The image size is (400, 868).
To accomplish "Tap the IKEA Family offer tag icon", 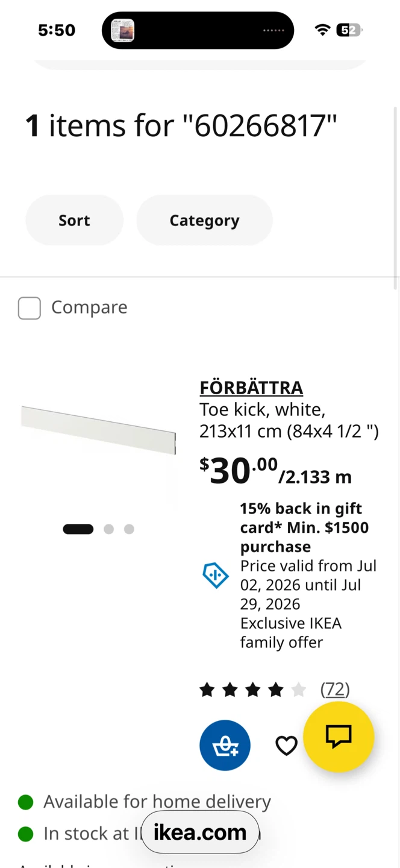I will coord(215,575).
